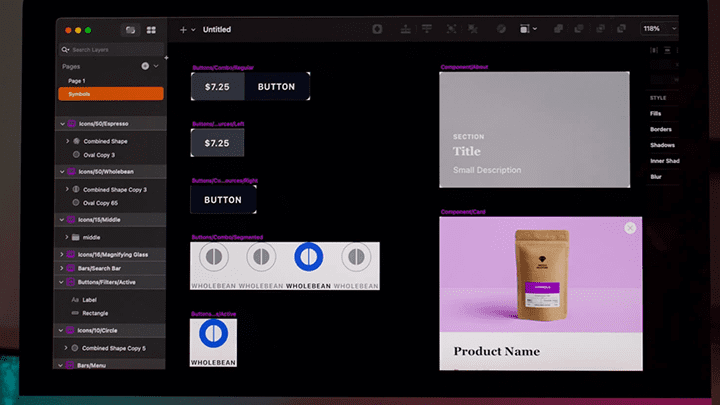Click the Intersect boolean operation icon

(600, 29)
